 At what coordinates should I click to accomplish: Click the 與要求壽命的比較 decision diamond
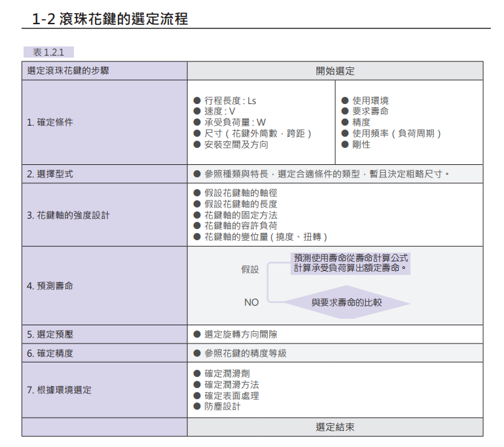coord(346,302)
